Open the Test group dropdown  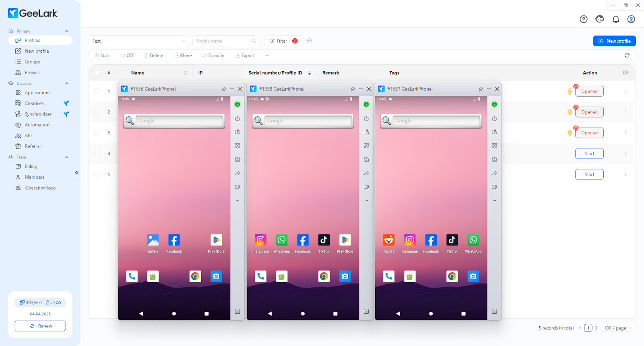(139, 41)
